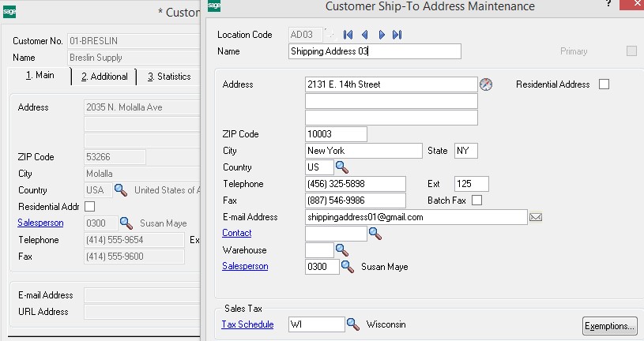Viewport: 644px width, 341px height.
Task: Open Country lookup magnifier in Ship-To window
Action: tap(342, 167)
